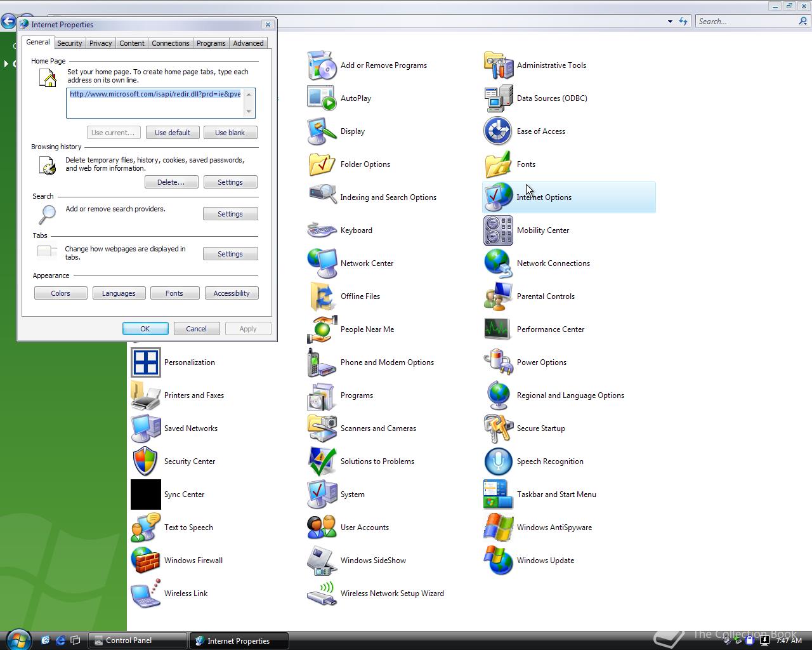Switch to the Programs tab
This screenshot has height=650, width=812.
pos(211,43)
